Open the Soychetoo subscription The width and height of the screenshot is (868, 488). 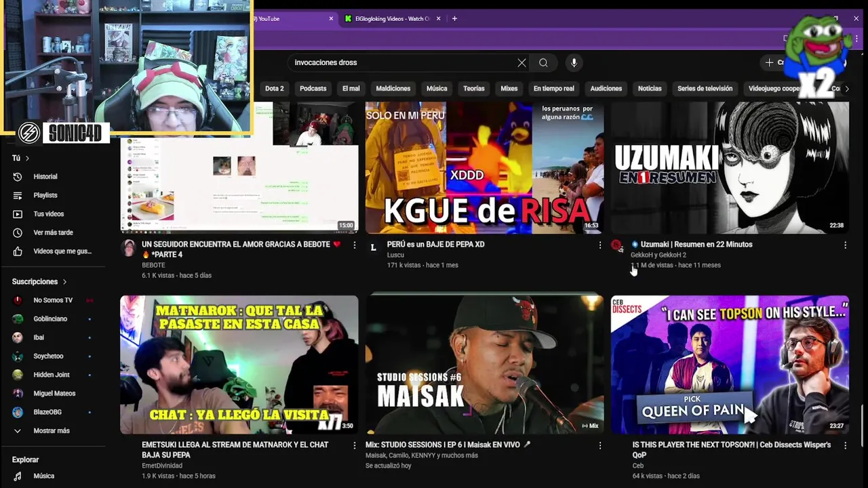click(x=48, y=356)
